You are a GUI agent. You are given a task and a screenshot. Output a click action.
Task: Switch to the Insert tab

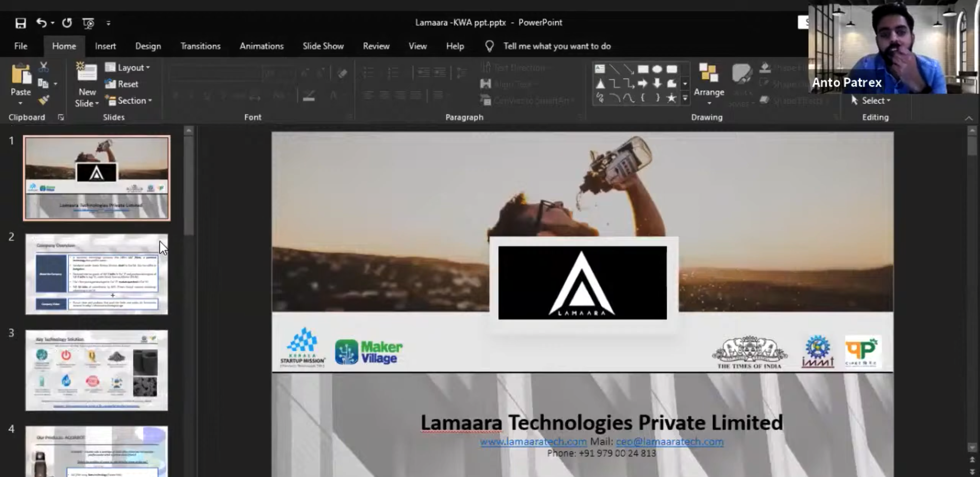pos(105,46)
